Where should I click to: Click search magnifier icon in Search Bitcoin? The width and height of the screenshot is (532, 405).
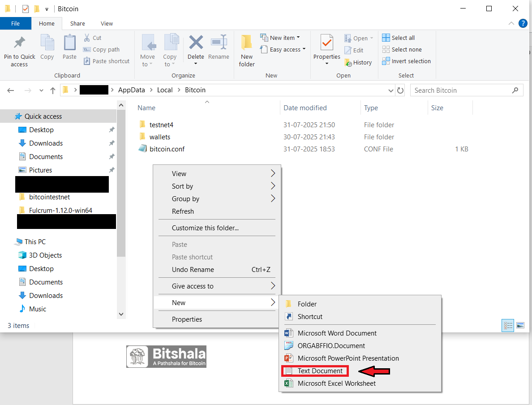click(515, 90)
